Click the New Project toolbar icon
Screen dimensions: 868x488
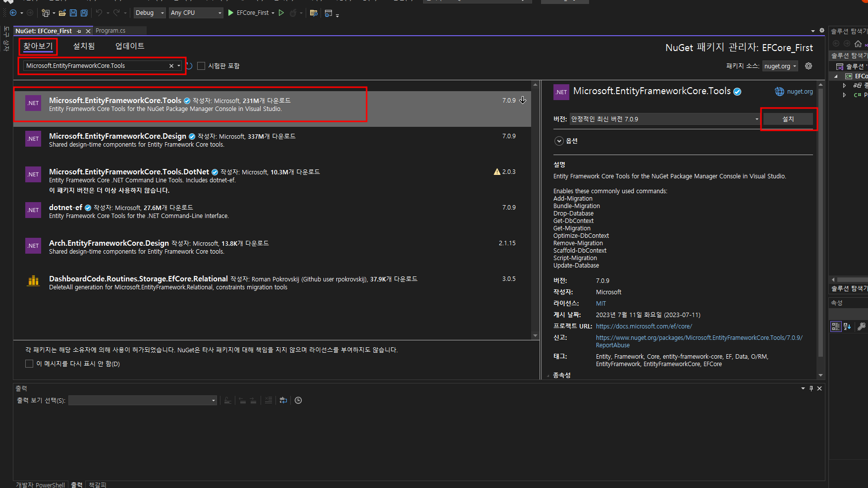click(x=46, y=13)
